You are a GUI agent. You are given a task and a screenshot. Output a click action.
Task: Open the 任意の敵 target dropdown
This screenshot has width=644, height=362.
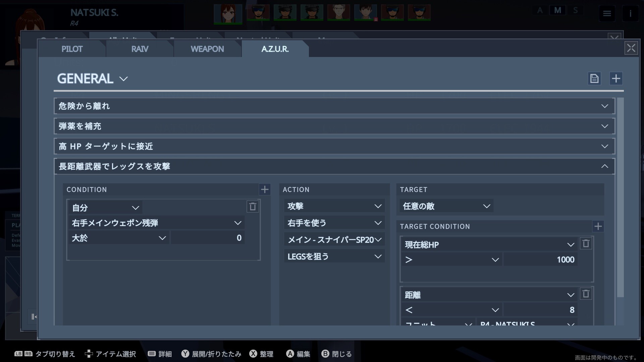coord(446,206)
